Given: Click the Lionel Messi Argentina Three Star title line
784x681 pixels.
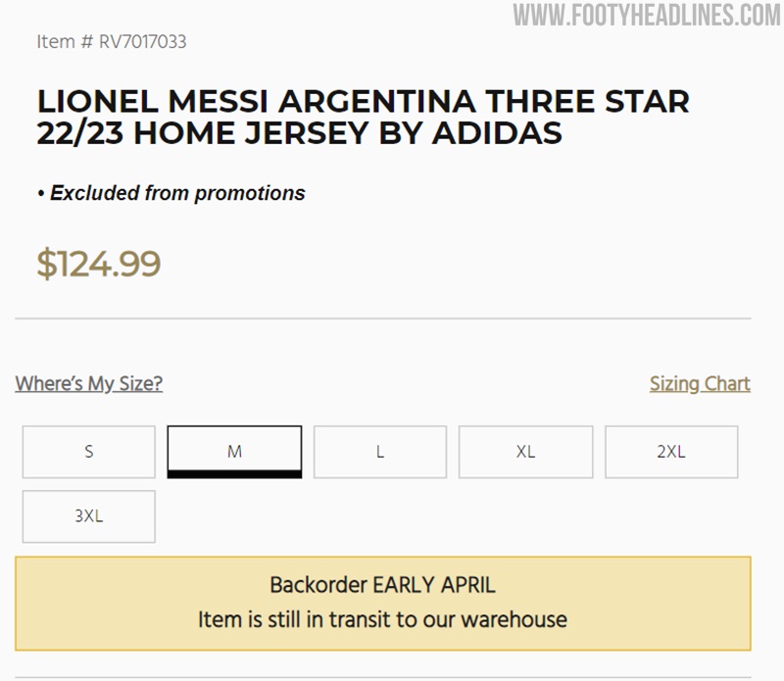Looking at the screenshot, I should pyautogui.click(x=363, y=101).
